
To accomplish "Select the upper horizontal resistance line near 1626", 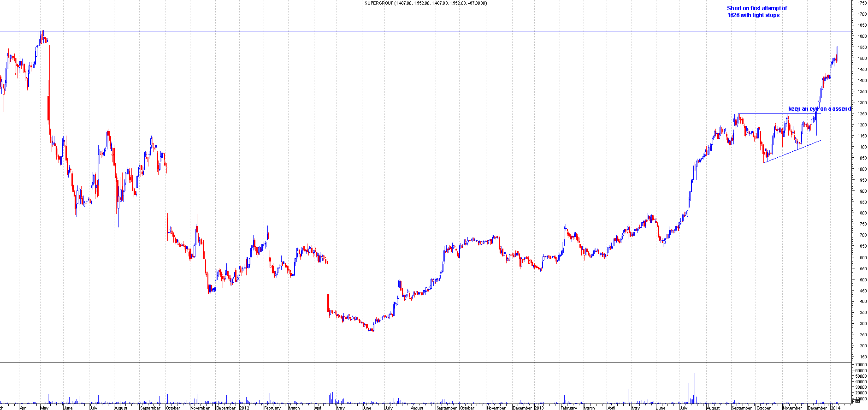I will (415, 31).
